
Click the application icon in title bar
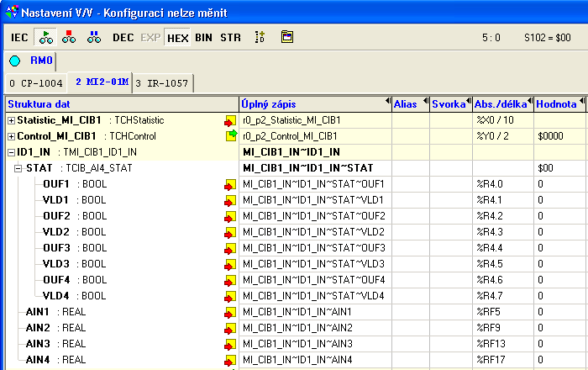tap(12, 13)
